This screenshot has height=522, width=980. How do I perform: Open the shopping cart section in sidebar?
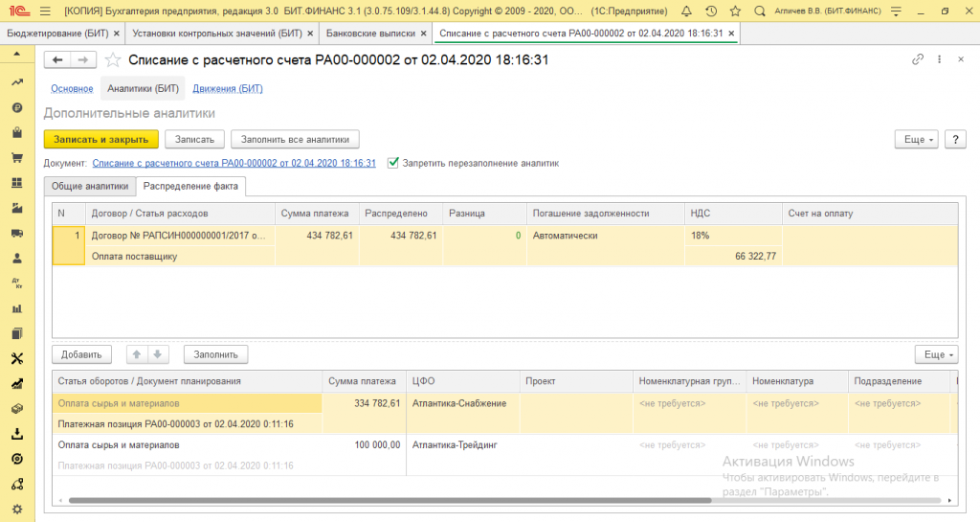(x=16, y=158)
